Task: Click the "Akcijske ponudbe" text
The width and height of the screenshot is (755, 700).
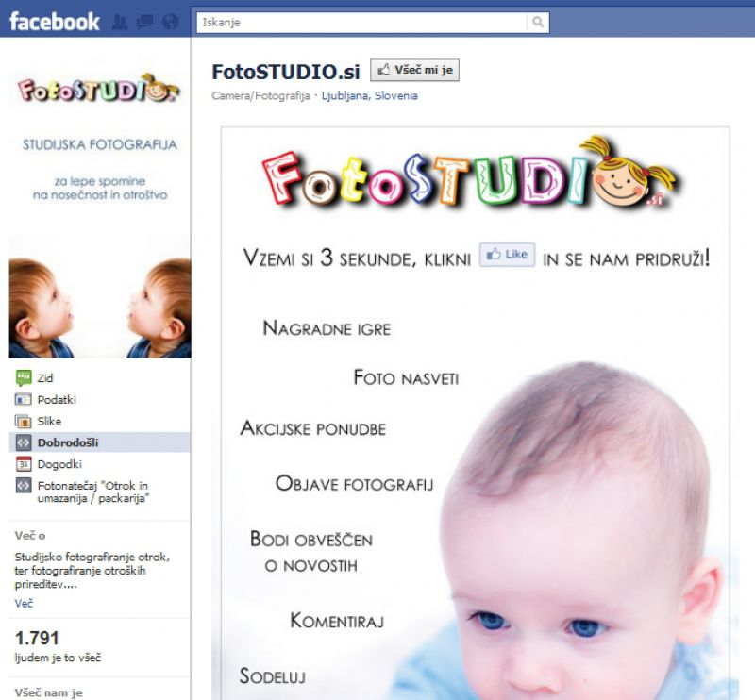Action: tap(313, 428)
